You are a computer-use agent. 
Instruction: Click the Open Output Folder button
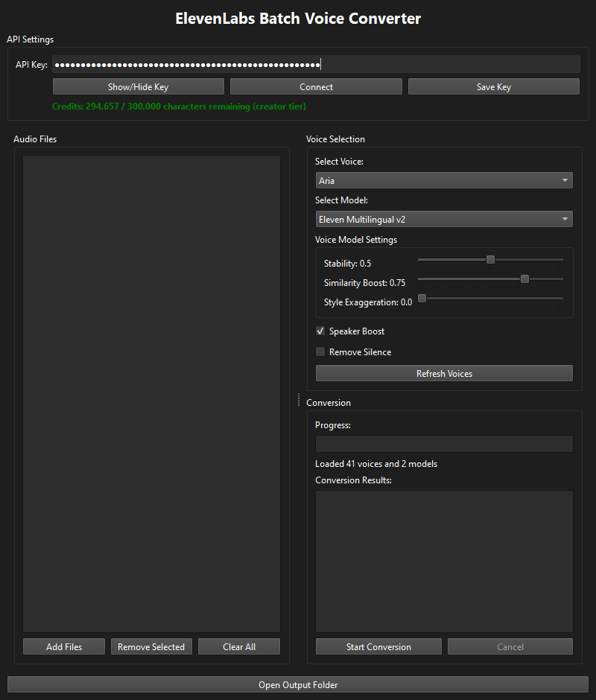pos(298,685)
